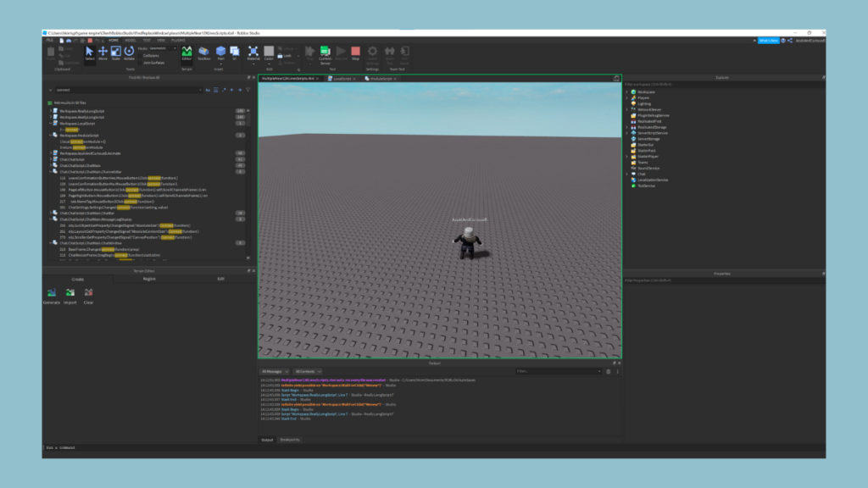Click the Import terrain icon
Viewport: 868px width, 488px height.
tap(70, 293)
